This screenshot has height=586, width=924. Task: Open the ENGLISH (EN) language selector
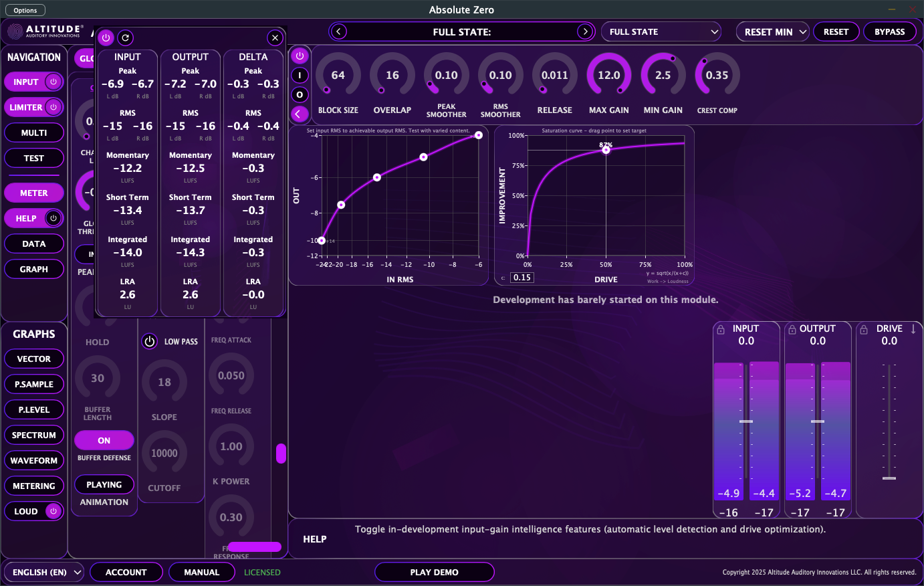(x=43, y=572)
